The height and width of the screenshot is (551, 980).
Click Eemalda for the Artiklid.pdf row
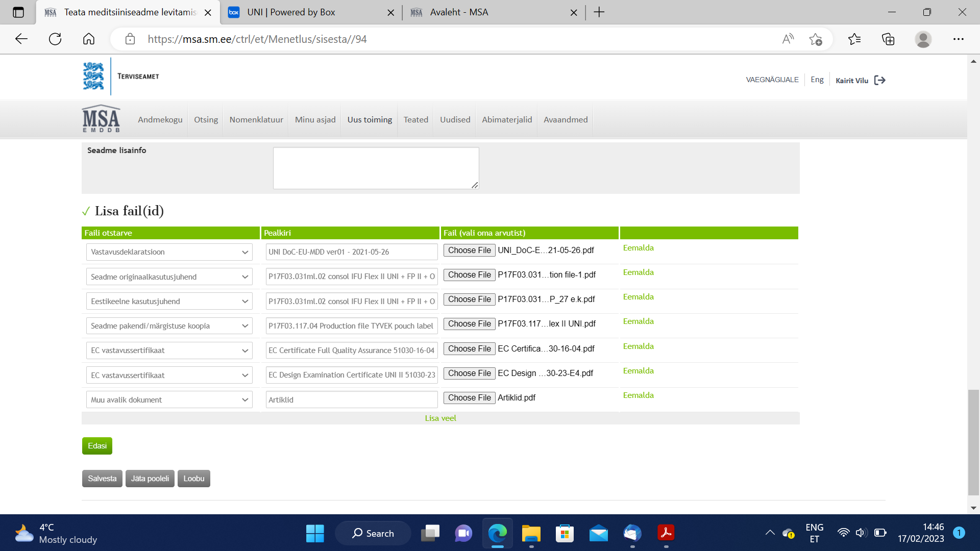tap(638, 395)
